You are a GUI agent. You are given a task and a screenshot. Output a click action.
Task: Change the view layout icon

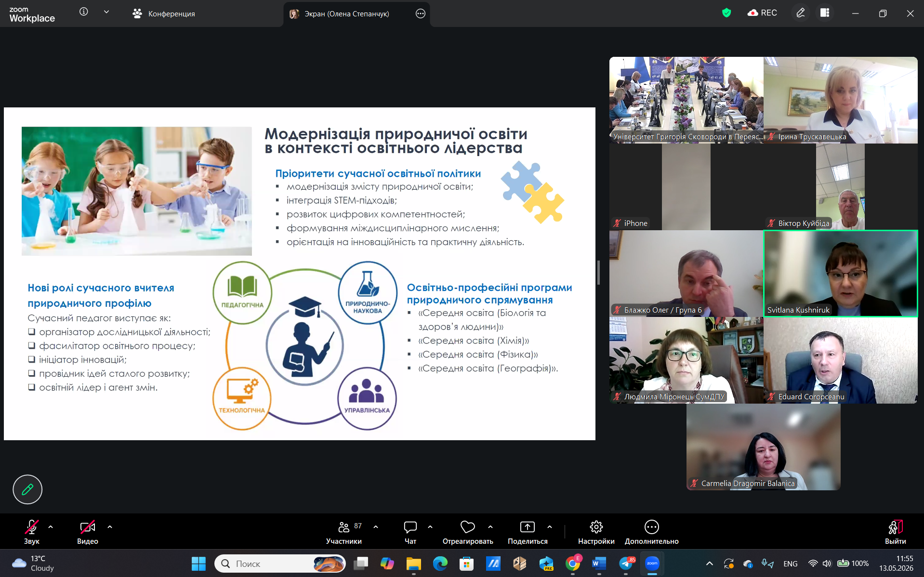pyautogui.click(x=825, y=13)
